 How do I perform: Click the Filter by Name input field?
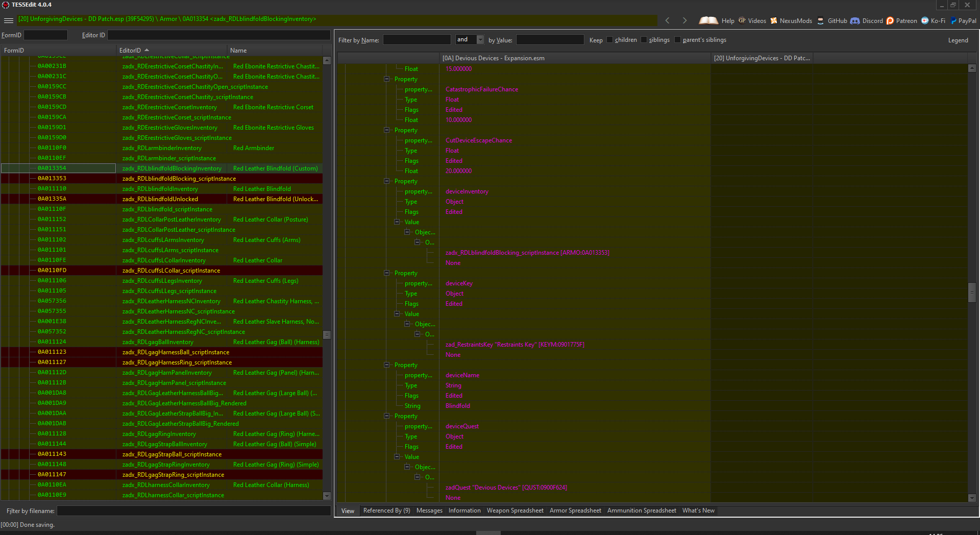click(417, 39)
